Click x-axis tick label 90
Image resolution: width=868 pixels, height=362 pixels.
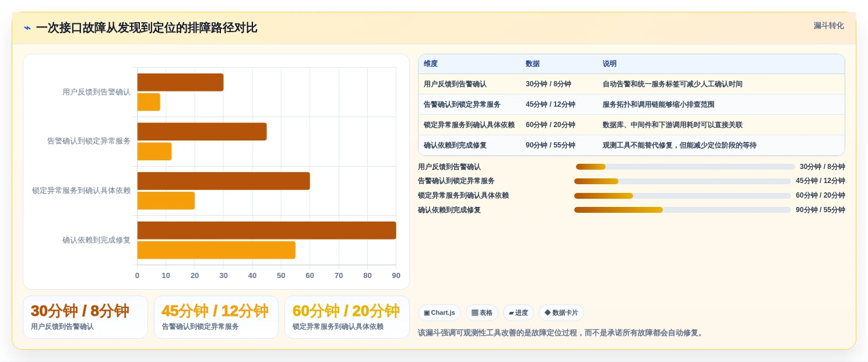[x=396, y=276]
